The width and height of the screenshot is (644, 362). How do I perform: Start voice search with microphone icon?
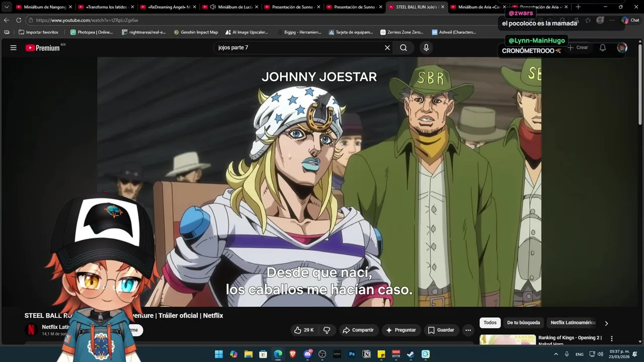(426, 48)
